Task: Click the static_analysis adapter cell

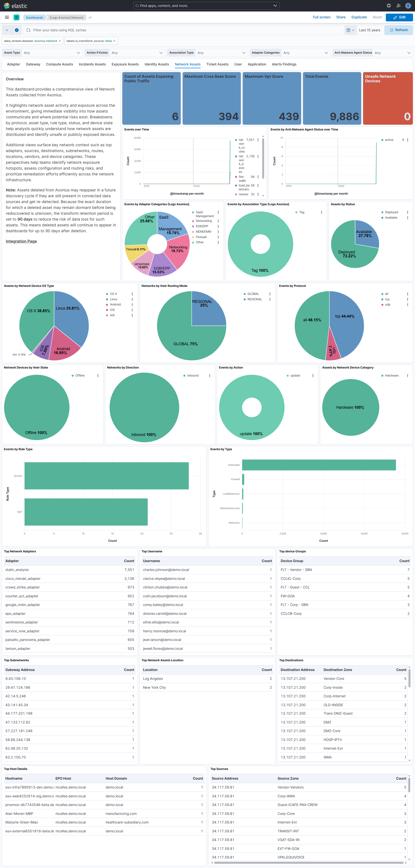Action: [x=17, y=570]
